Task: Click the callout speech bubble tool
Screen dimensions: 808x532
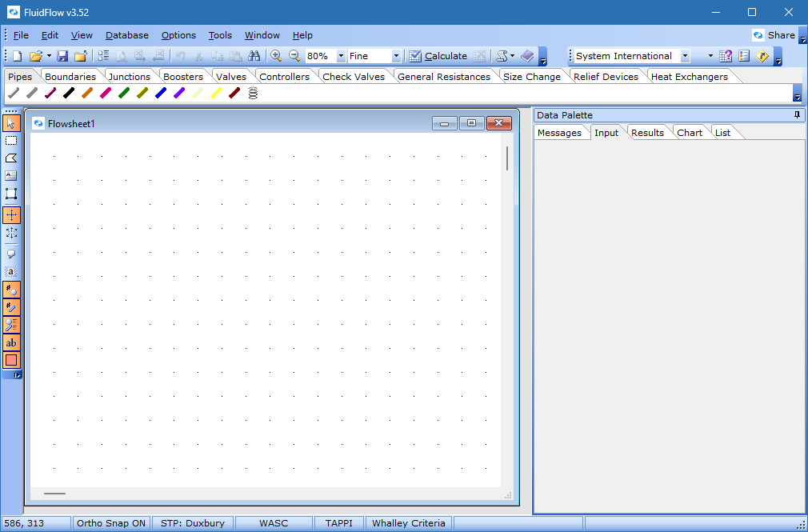Action: point(11,254)
